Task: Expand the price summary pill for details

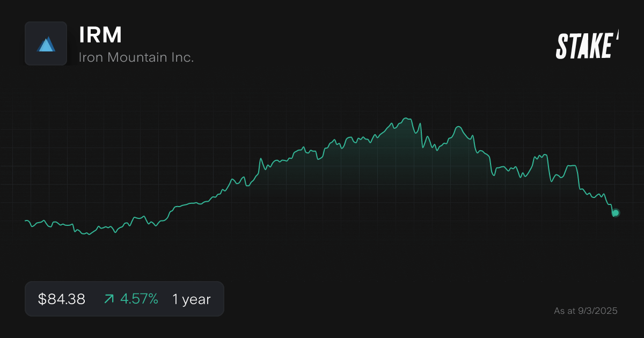Action: point(125,299)
